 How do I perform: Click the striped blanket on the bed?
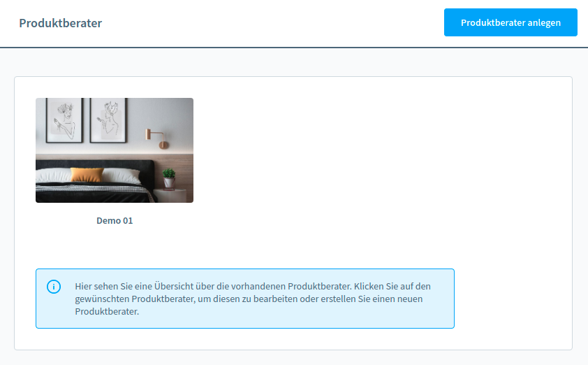91,192
